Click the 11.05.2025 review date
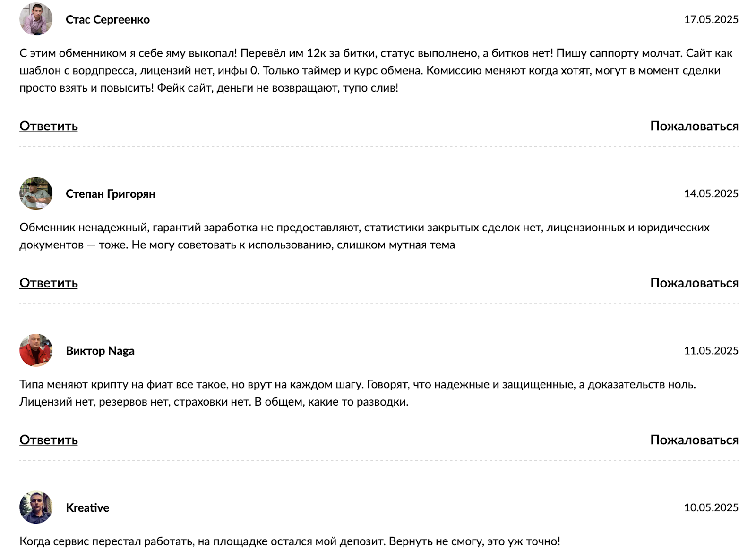This screenshot has height=558, width=756. click(x=711, y=350)
